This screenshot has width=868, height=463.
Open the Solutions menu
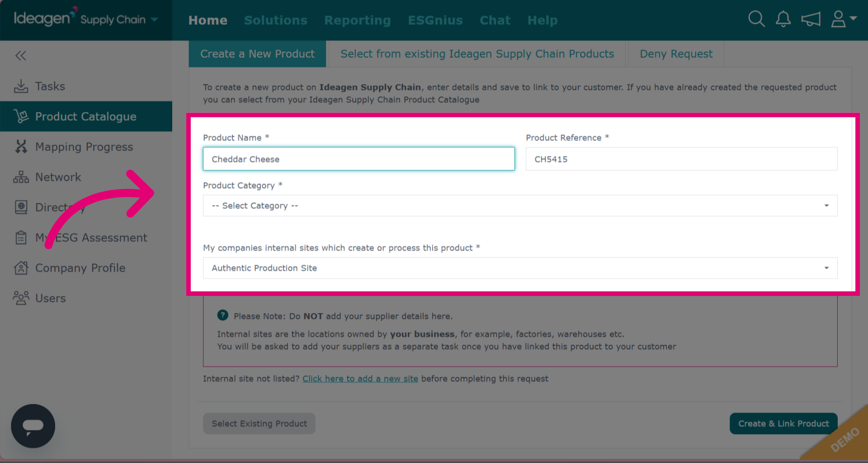276,20
